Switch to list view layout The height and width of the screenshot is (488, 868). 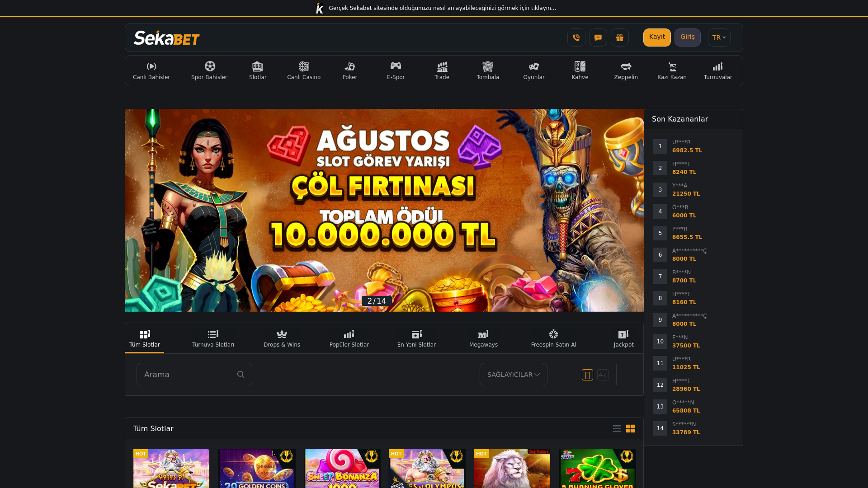coord(617,429)
